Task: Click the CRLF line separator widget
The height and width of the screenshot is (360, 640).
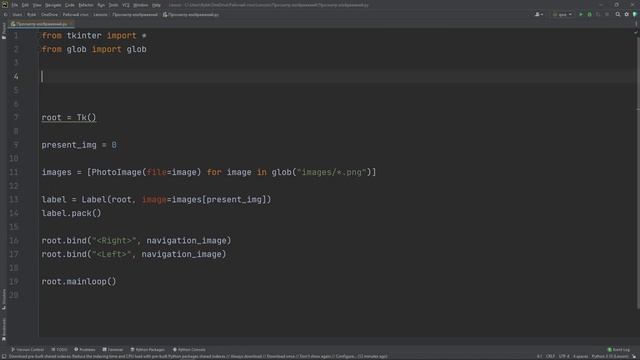Action: click(x=550, y=357)
